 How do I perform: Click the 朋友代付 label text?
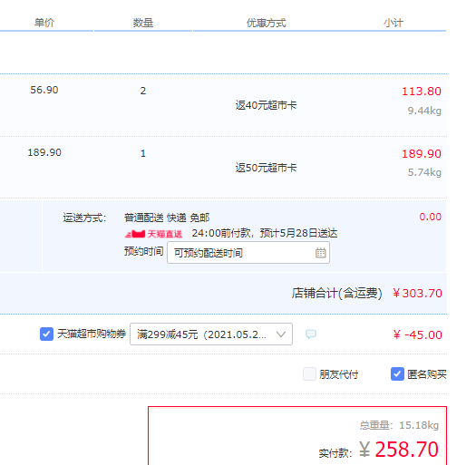click(339, 374)
